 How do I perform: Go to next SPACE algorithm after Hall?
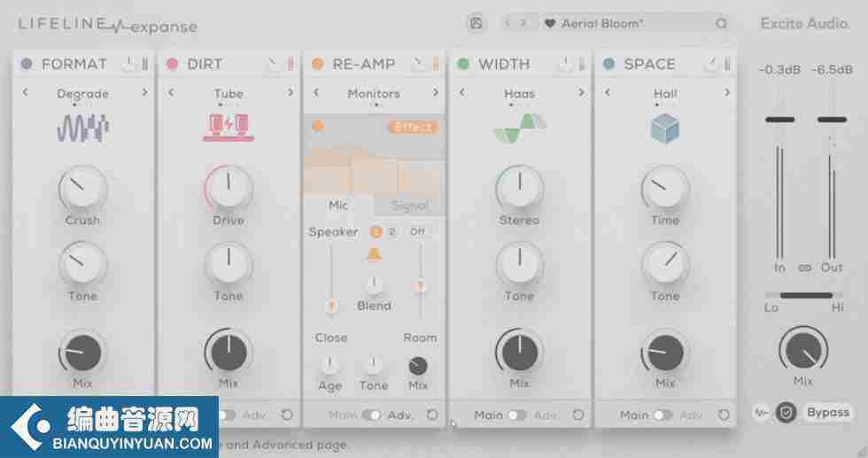pos(727,92)
